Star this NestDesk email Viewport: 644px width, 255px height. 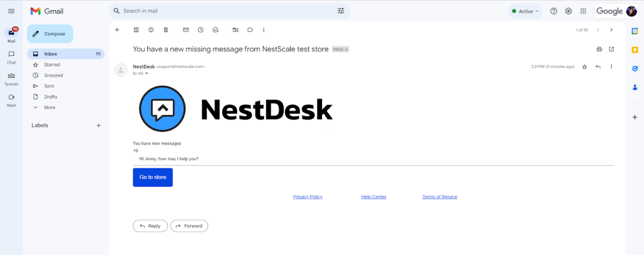tap(584, 67)
